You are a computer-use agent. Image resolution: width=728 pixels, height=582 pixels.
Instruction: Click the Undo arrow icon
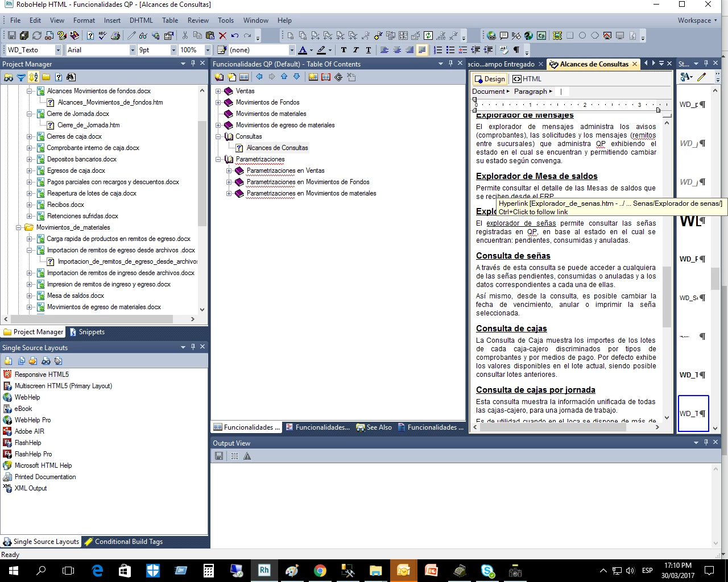tap(235, 35)
